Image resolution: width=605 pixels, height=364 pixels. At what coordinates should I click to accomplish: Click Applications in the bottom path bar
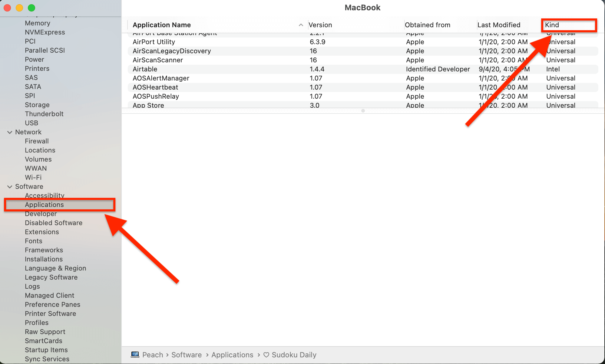[x=232, y=355]
